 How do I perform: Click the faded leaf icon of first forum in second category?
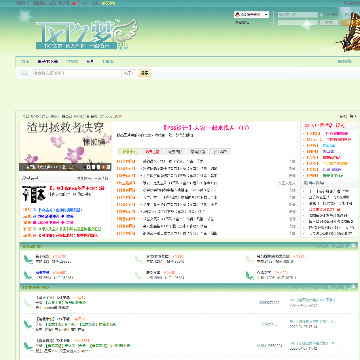28,303
